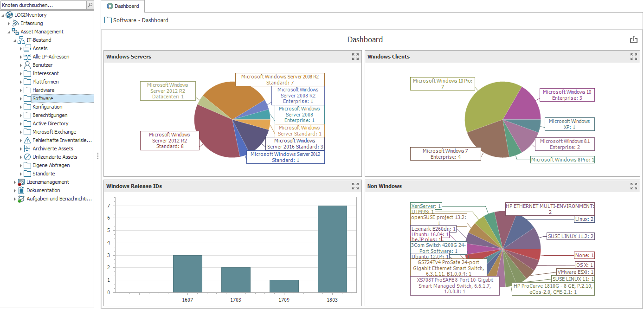Image resolution: width=644 pixels, height=310 pixels.
Task: Expand the Assets tree node
Action: (21, 48)
